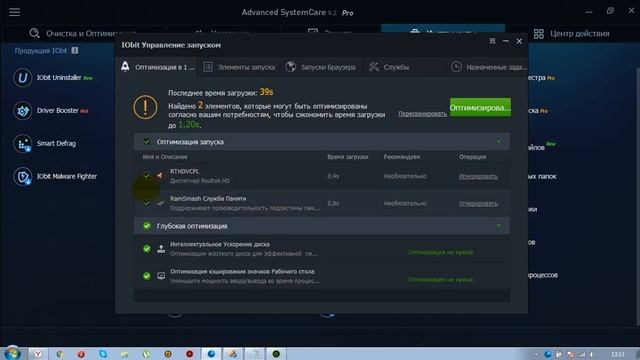
Task: Click the magnifier icon next to Очистка и Оптимизация
Action: pyautogui.click(x=34, y=33)
